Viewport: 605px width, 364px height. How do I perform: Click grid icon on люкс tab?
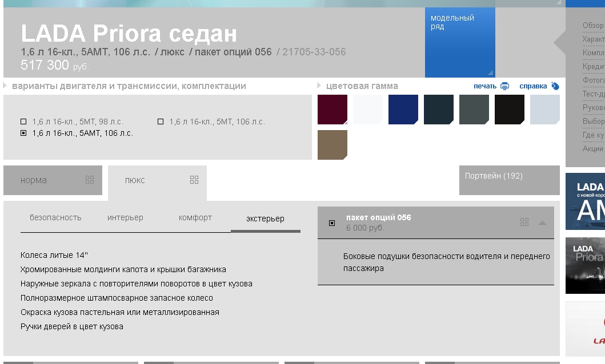point(194,180)
